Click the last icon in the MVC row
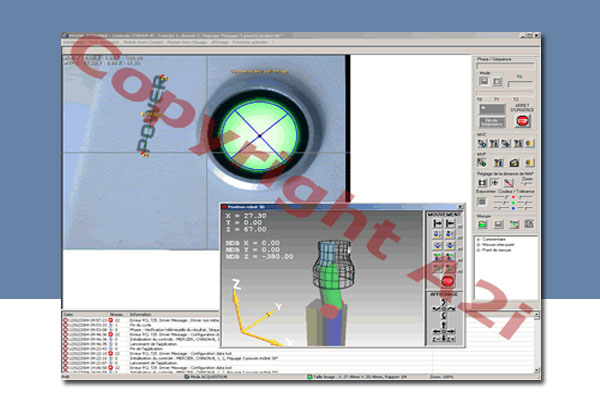The width and height of the screenshot is (600, 400). coord(529,143)
